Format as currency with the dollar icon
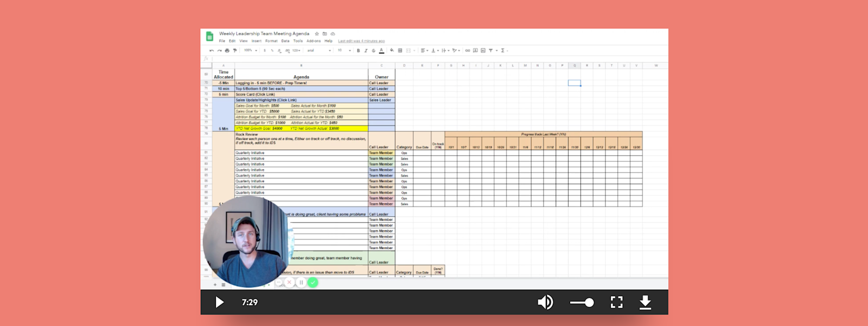Screen dimensions: 868x326 (x=265, y=51)
